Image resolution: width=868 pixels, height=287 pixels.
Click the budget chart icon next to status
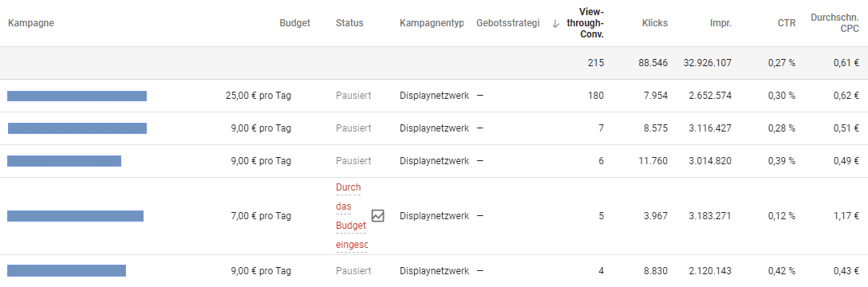tap(377, 216)
